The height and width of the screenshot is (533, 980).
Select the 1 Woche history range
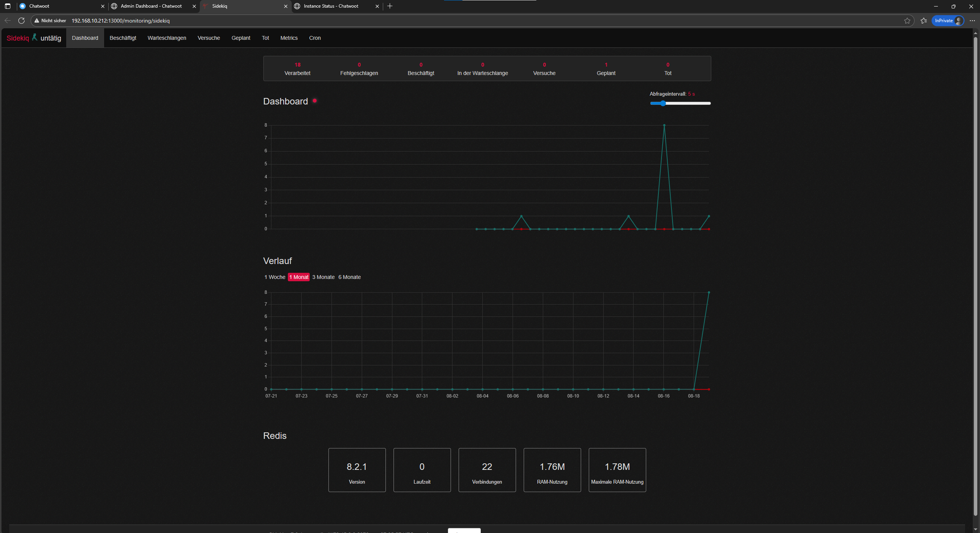pos(275,277)
